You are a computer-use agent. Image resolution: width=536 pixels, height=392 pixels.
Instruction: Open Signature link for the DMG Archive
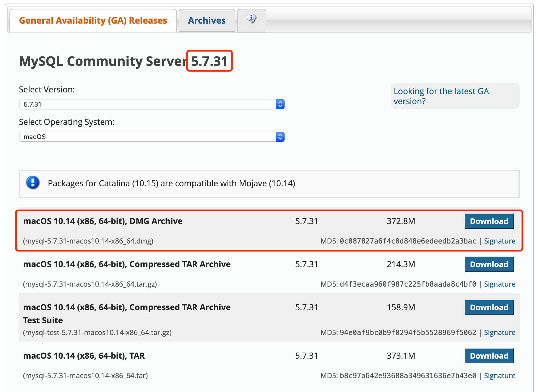(500, 241)
